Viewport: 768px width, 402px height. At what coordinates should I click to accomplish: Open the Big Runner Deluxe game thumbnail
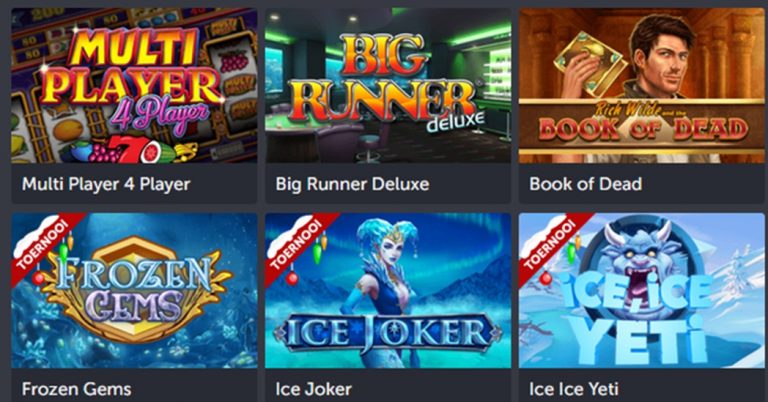[388, 85]
